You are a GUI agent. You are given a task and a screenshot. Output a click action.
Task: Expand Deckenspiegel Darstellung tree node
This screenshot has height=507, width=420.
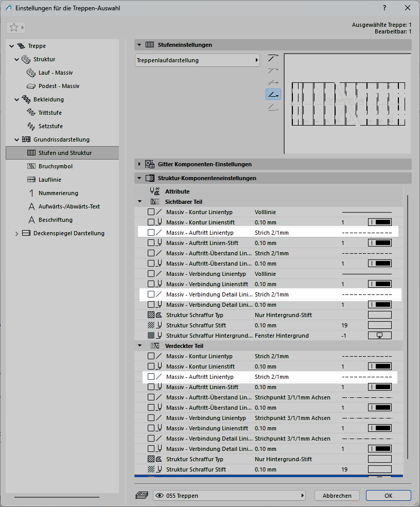pyautogui.click(x=16, y=233)
